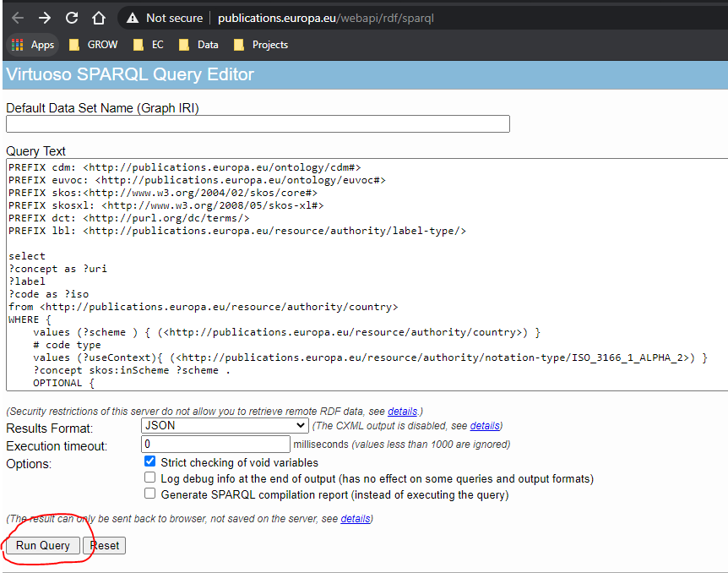This screenshot has height=573, width=728.
Task: Open the GROW bookmark folder
Action: pos(93,45)
